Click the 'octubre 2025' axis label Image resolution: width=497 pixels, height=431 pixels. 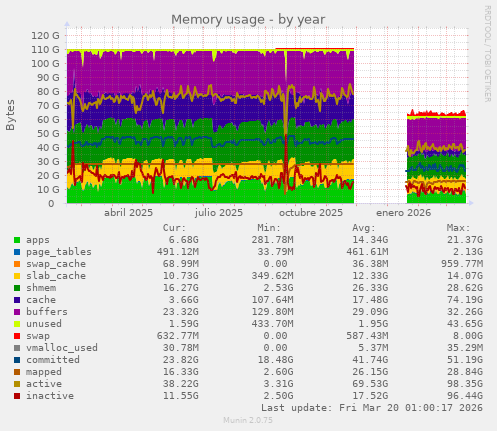tap(311, 213)
